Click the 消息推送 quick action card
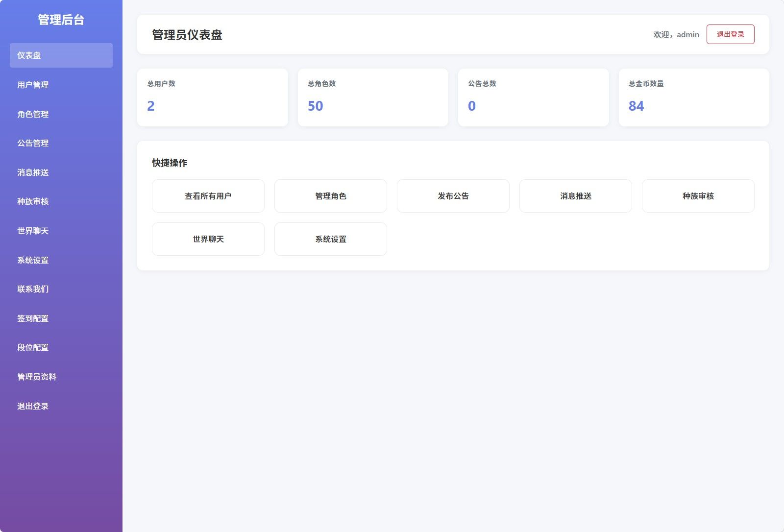The image size is (784, 532). click(x=575, y=195)
